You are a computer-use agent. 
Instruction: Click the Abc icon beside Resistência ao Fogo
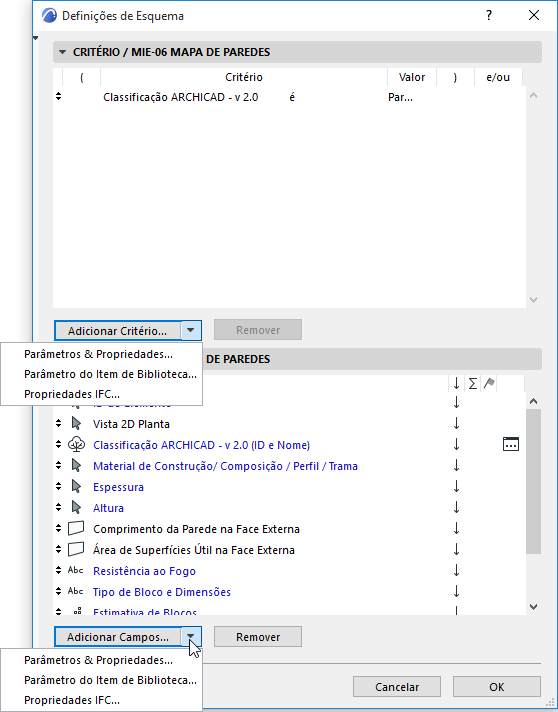click(75, 570)
